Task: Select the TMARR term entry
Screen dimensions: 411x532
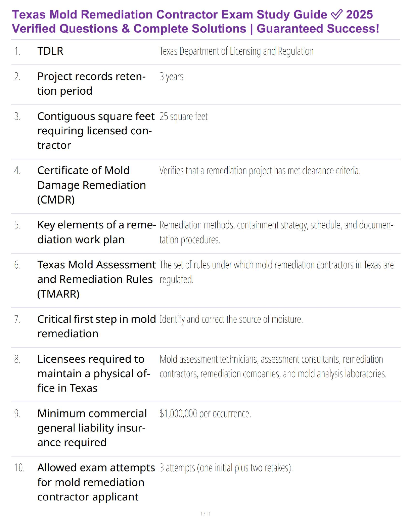Action: pos(97,279)
